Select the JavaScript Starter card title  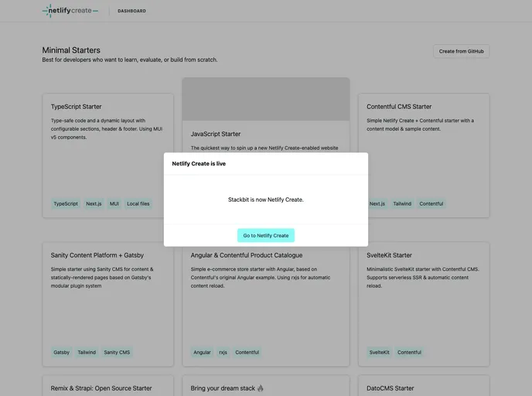216,134
